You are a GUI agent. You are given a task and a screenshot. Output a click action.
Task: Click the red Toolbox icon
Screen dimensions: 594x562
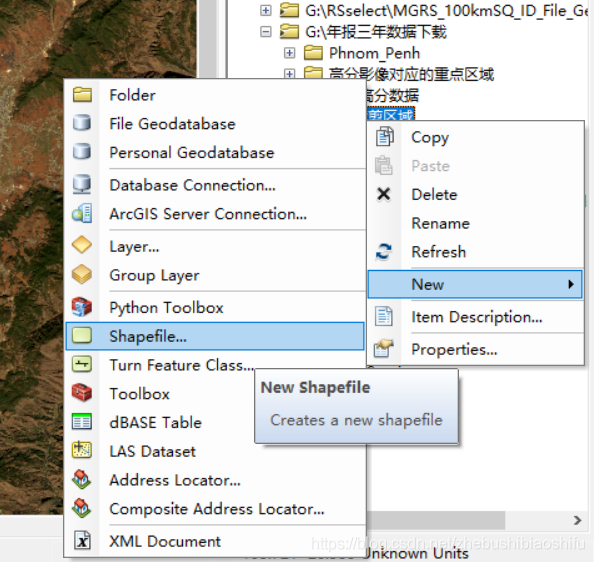click(82, 393)
